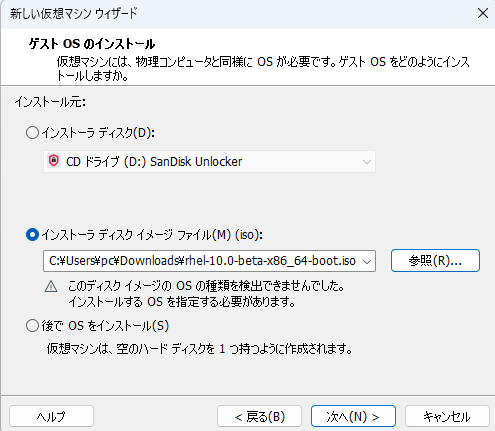Image resolution: width=495 pixels, height=431 pixels.
Task: Click the 参照(R)... browse button
Action: point(435,260)
